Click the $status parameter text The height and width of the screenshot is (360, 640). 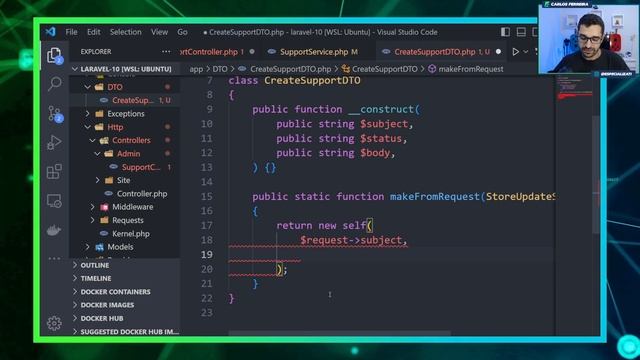pyautogui.click(x=381, y=138)
